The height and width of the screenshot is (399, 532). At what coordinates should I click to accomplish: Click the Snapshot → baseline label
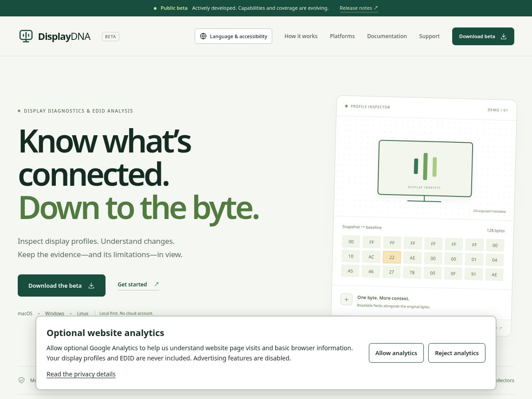click(362, 227)
